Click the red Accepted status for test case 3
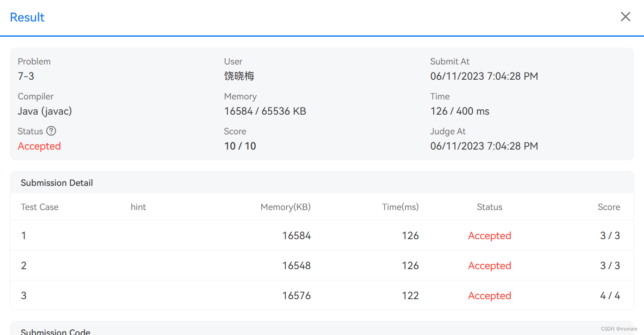Viewport: 644px width, 335px height. coord(489,296)
